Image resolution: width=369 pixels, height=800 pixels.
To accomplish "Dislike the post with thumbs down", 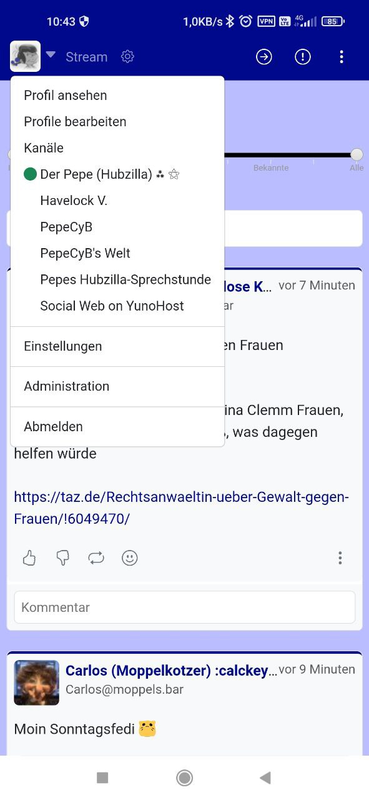I will coord(63,558).
